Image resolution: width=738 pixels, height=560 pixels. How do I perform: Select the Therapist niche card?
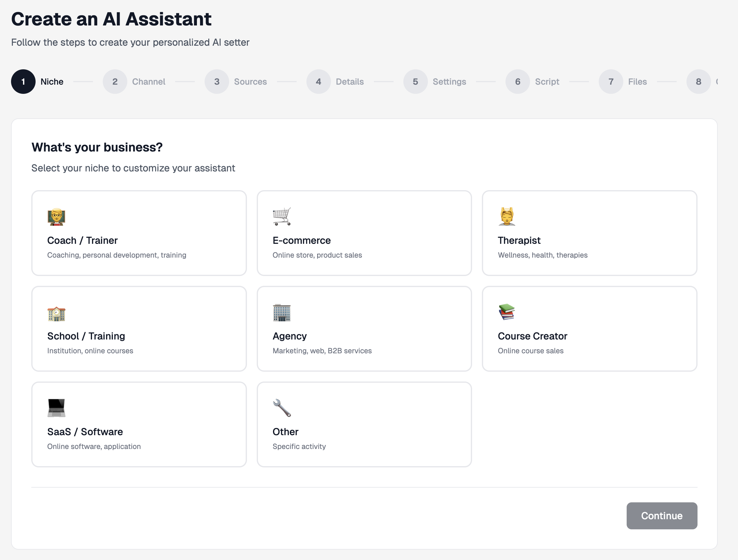tap(589, 233)
